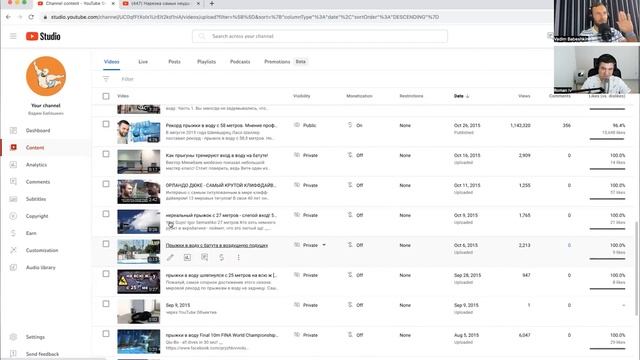
Task: Tick the select-all checkbox in the table header
Action: [x=106, y=96]
